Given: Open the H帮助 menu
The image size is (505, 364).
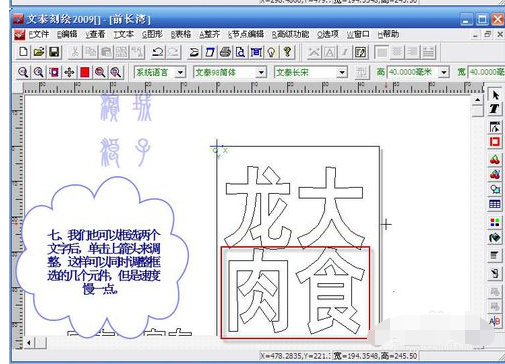Looking at the screenshot, I should (388, 34).
